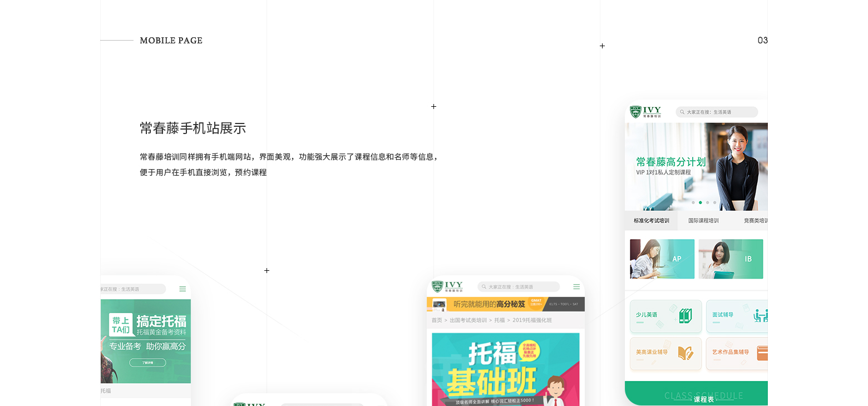The height and width of the screenshot is (406, 868).
Task: Go to 托福 in the breadcrumb
Action: [500, 320]
